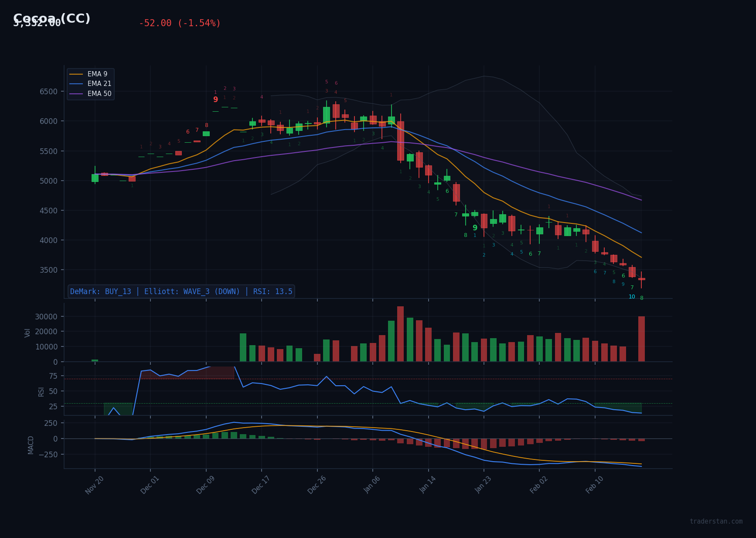Click the red -52.00 (-1.54%) change label
Viewport: 756px width, 538px height.
click(180, 23)
